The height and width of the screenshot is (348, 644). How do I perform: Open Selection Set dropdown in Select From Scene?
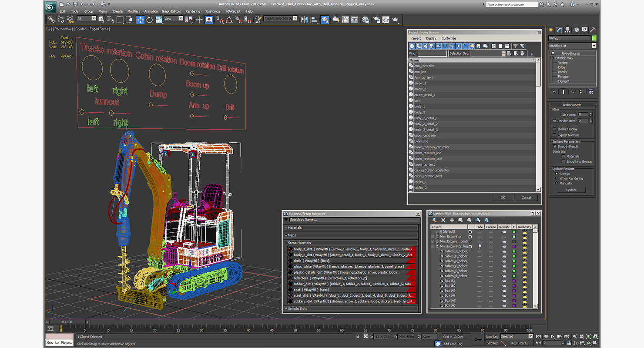[503, 54]
